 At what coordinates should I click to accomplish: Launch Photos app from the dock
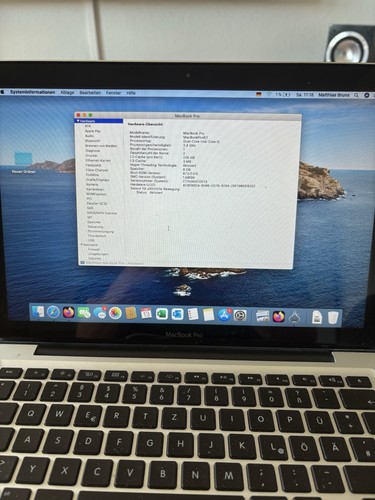coord(115,313)
